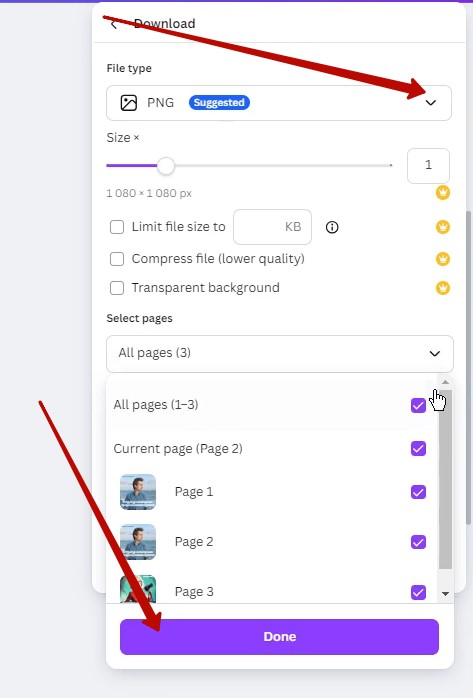Viewport: 473px width, 698px height.
Task: Enable Limit file size checkbox
Action: point(117,227)
